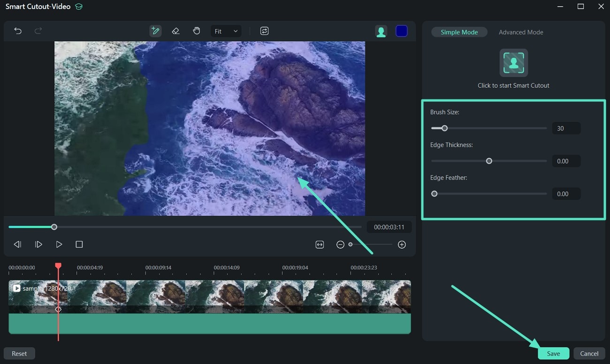The image size is (610, 364).
Task: Click the play button
Action: click(x=59, y=244)
